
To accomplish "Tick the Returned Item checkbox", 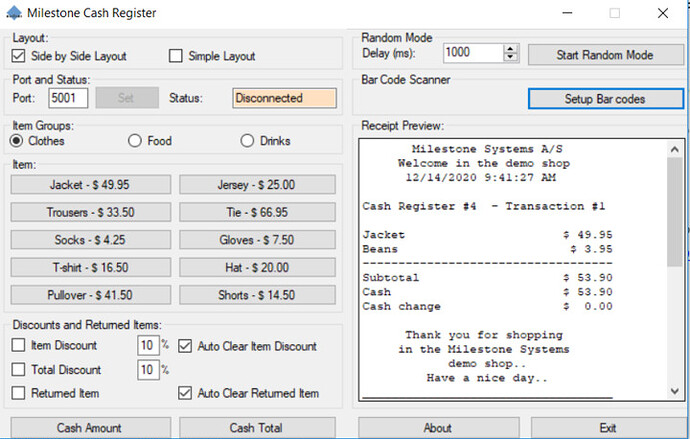I will pyautogui.click(x=19, y=393).
